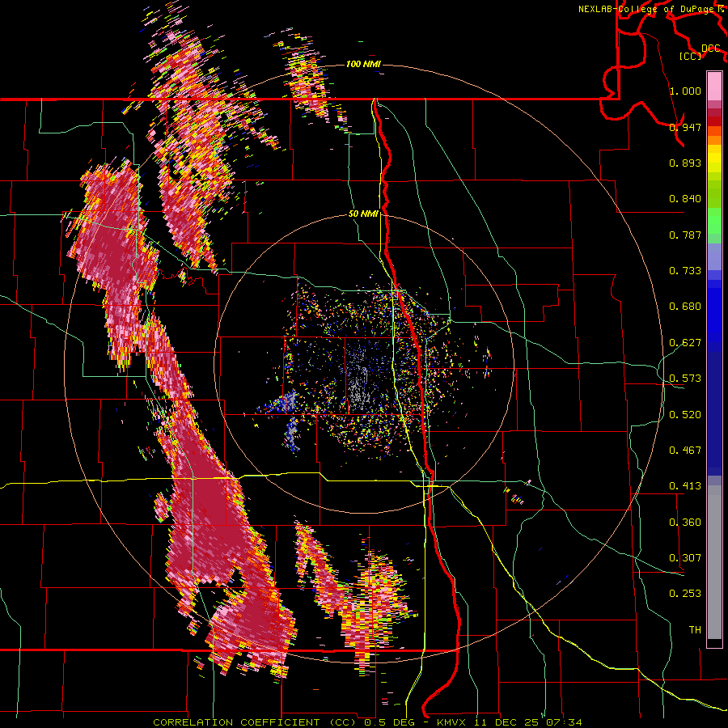728x728 pixels.
Task: Select the 0.627 legend value
Action: click(x=685, y=343)
